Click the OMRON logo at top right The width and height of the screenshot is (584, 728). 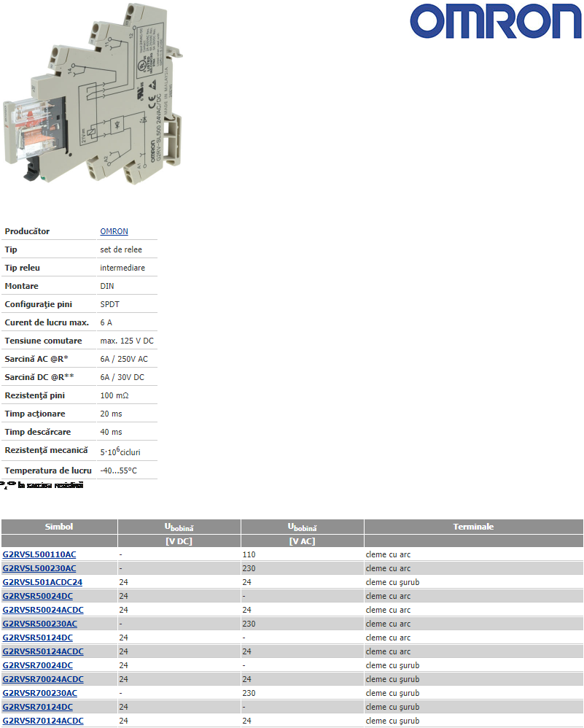click(495, 21)
